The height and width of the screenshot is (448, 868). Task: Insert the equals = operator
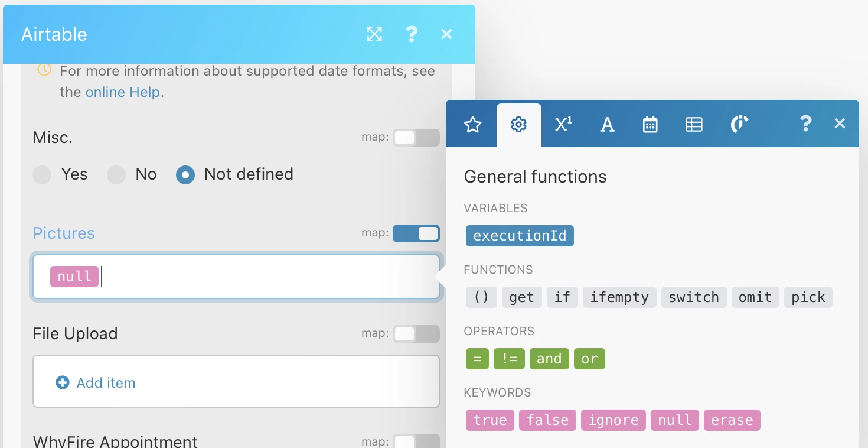pos(477,359)
